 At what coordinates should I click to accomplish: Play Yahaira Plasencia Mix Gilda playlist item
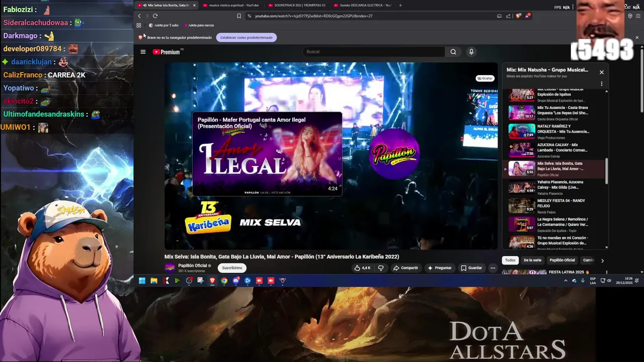553,187
